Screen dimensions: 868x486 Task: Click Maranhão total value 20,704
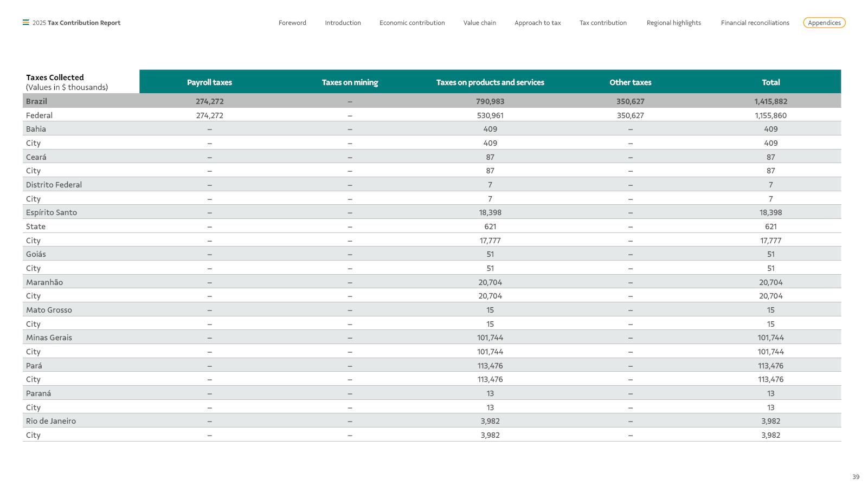[x=770, y=282]
